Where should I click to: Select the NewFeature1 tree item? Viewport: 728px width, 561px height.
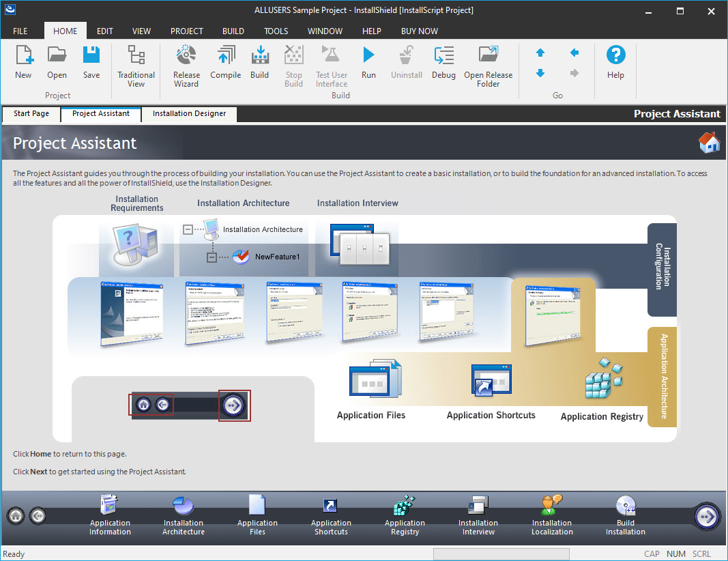click(x=277, y=257)
